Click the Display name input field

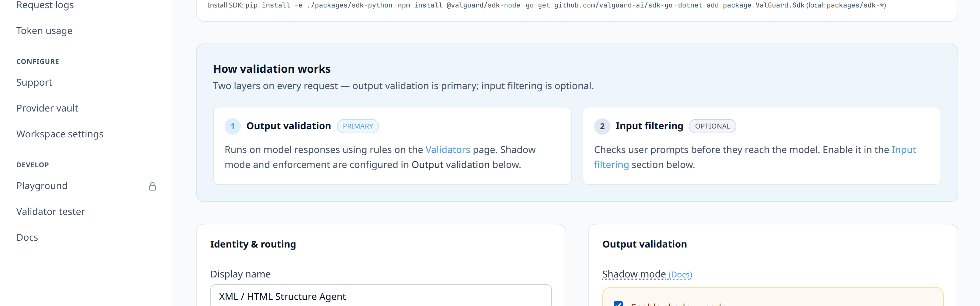coord(381,295)
